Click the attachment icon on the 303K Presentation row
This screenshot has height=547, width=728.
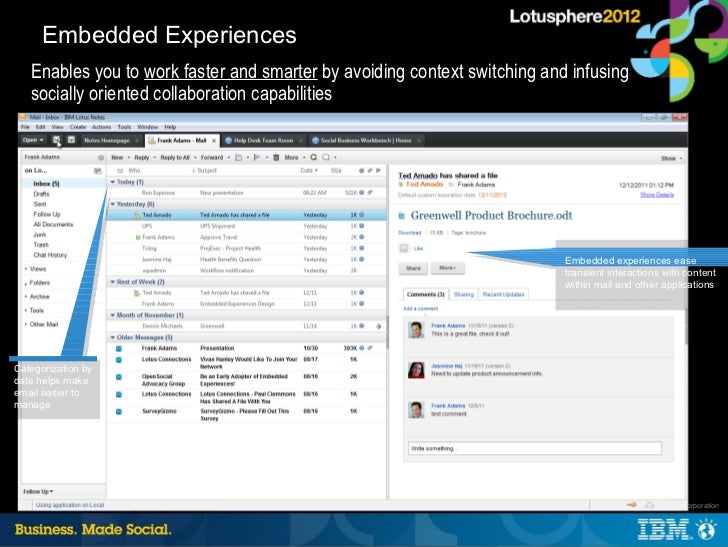pos(370,348)
